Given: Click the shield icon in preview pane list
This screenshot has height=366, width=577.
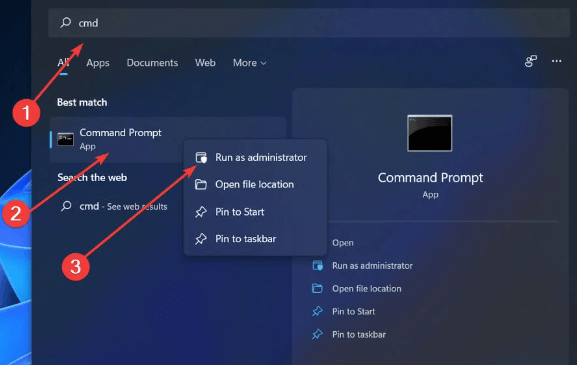Looking at the screenshot, I should coord(318,266).
